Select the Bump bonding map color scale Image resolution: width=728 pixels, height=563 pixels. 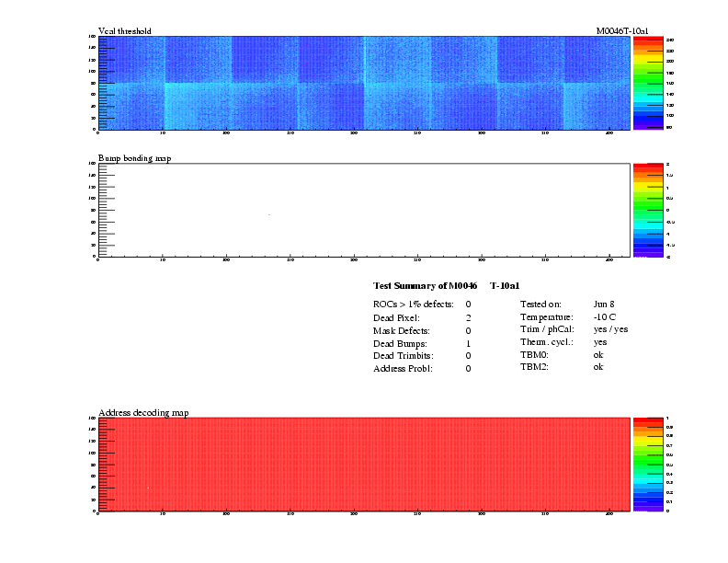click(x=648, y=210)
